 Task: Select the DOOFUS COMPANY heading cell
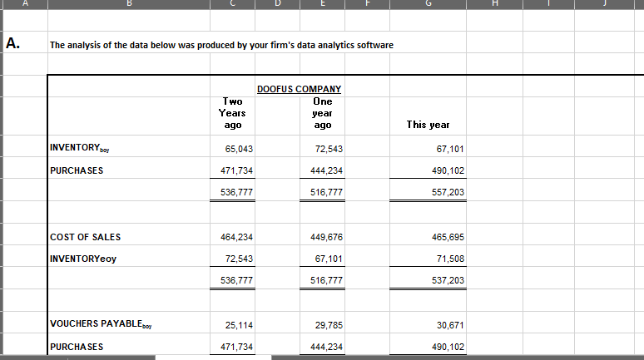[299, 89]
